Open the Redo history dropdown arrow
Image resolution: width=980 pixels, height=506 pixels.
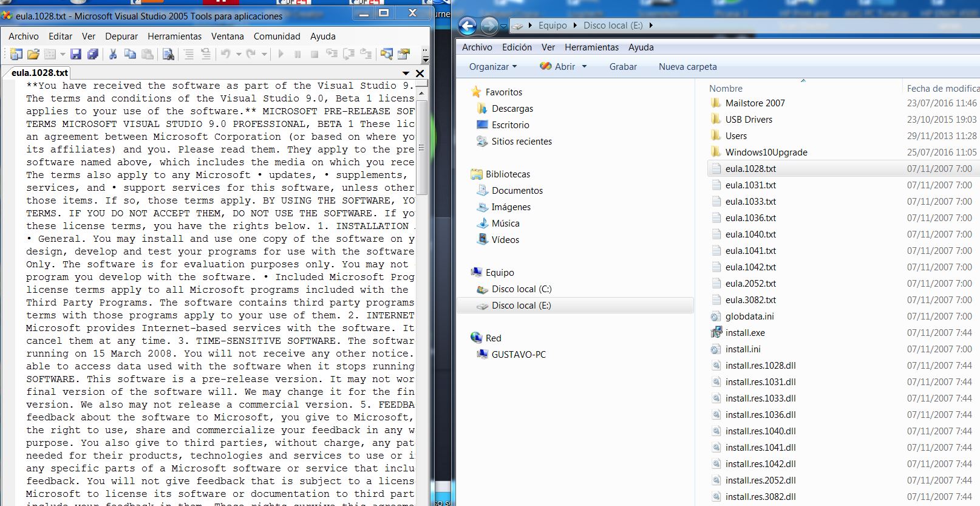point(264,54)
